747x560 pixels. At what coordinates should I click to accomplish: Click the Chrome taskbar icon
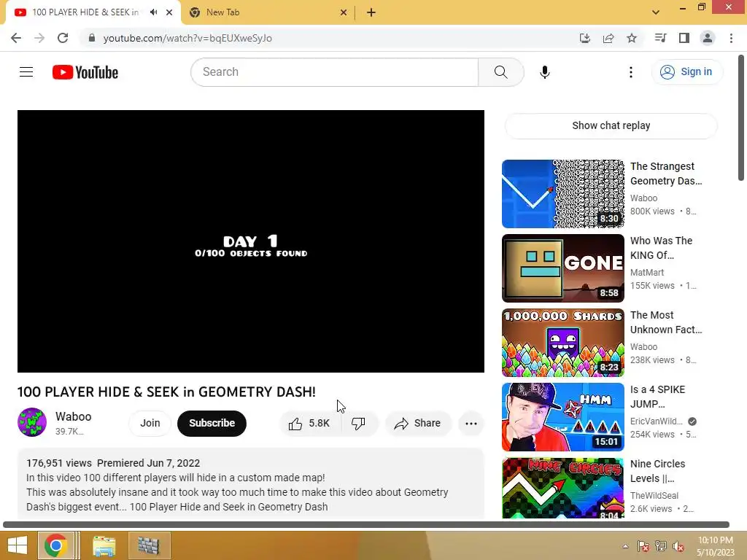click(55, 545)
